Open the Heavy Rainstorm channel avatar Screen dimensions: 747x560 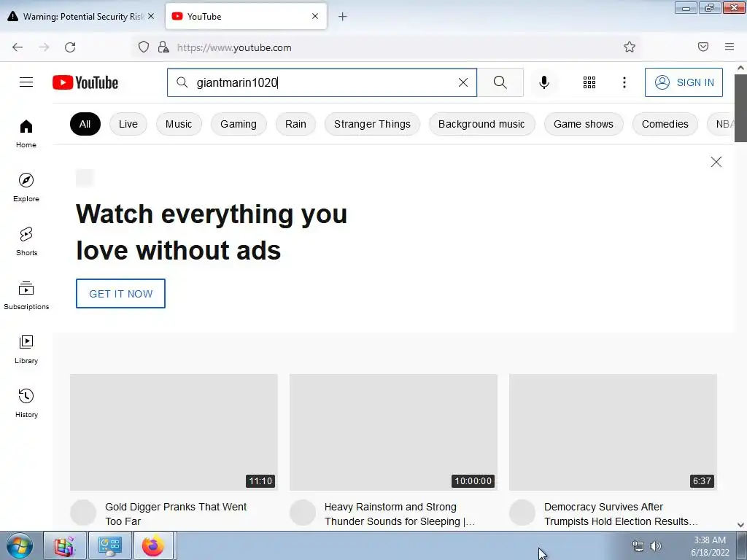point(303,513)
